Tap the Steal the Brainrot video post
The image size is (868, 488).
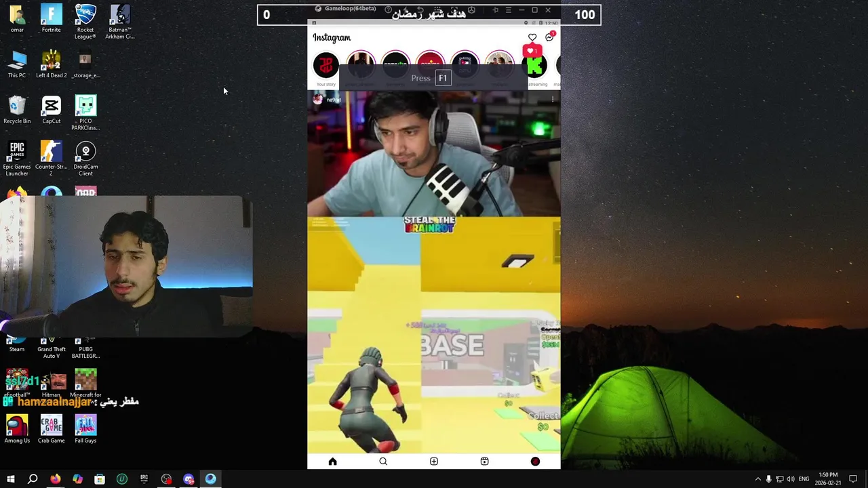[434, 272]
